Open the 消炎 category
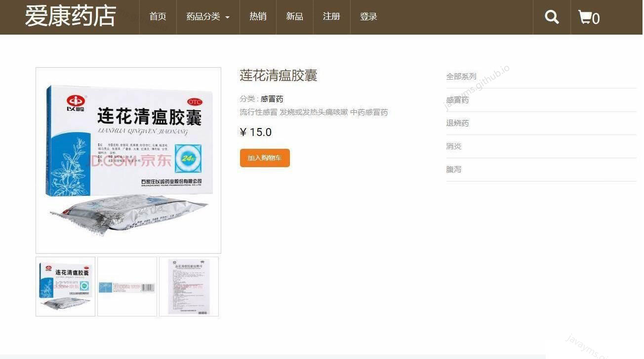The width and height of the screenshot is (644, 359). point(454,146)
